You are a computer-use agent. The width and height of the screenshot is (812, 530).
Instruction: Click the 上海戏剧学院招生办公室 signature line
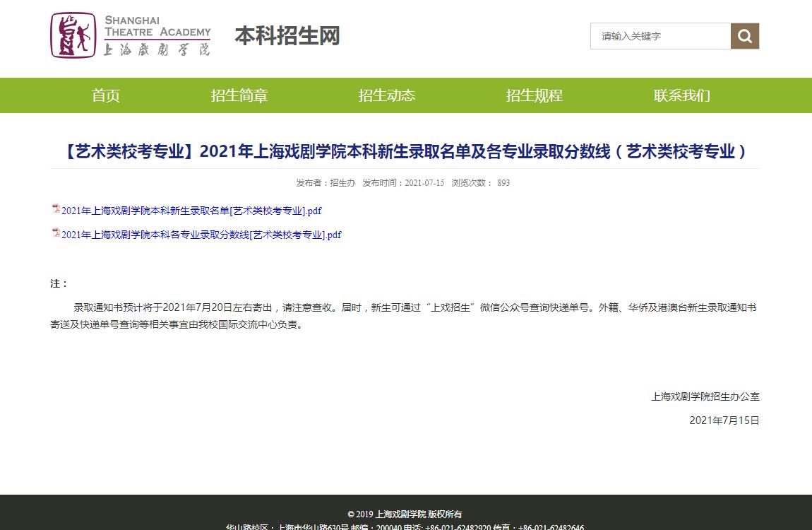pyautogui.click(x=705, y=396)
